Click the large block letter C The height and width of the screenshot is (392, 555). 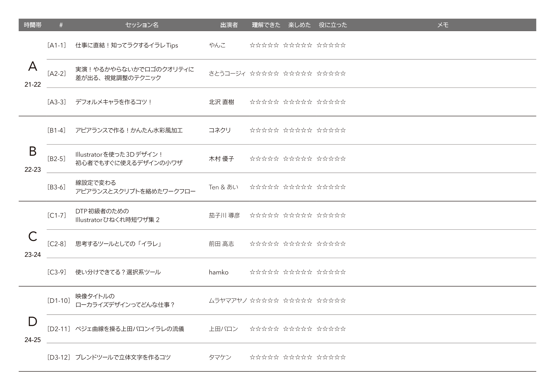pyautogui.click(x=33, y=236)
